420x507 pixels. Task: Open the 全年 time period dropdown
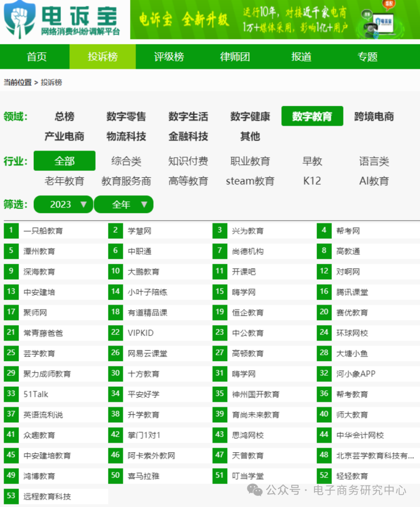(124, 204)
